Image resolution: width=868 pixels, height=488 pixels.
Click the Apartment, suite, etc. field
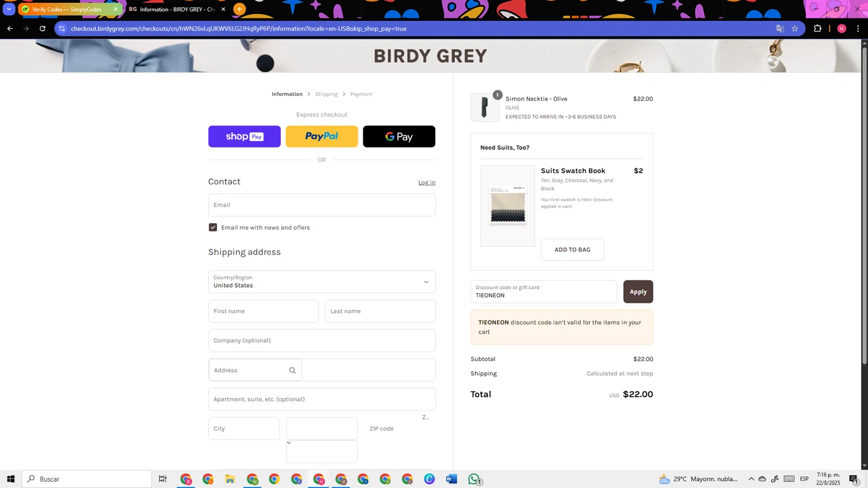tap(322, 399)
